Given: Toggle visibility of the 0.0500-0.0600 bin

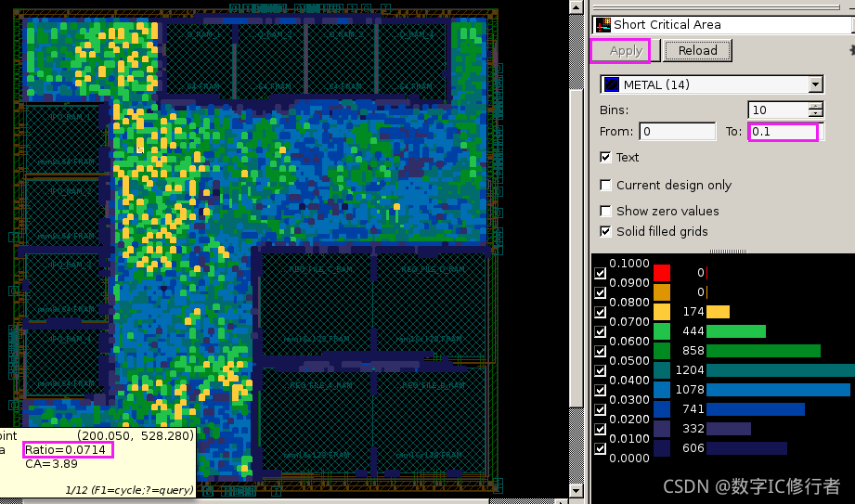Looking at the screenshot, I should click(x=601, y=351).
